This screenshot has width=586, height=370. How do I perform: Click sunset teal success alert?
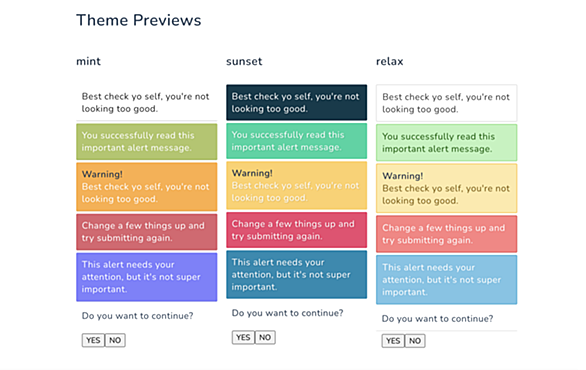tap(296, 141)
